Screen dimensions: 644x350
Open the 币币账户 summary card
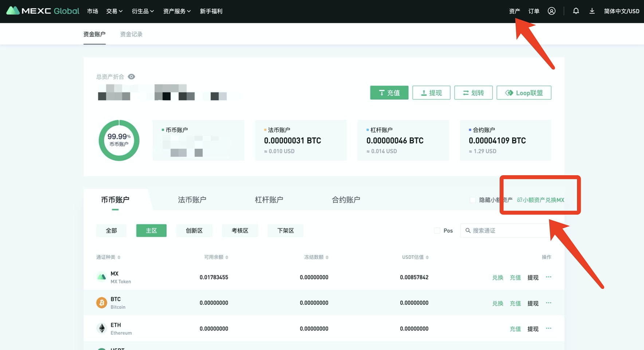click(x=199, y=140)
